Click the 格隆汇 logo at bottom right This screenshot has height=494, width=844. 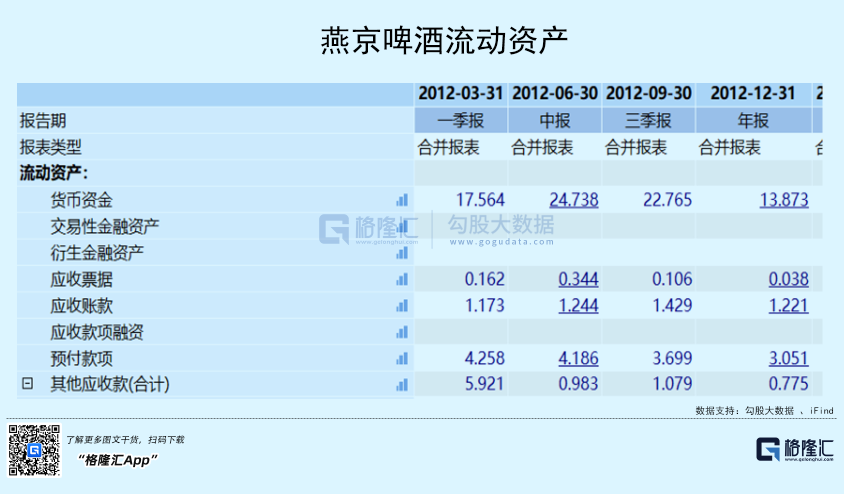click(795, 450)
